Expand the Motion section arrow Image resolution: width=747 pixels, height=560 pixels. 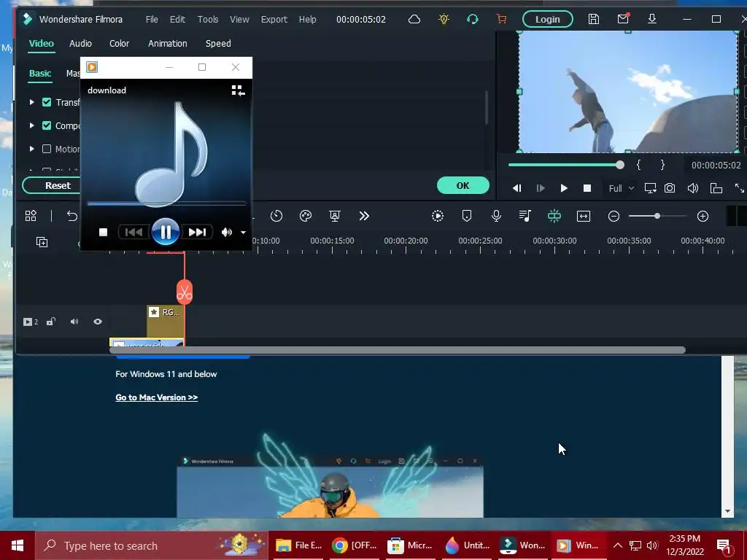(x=31, y=149)
